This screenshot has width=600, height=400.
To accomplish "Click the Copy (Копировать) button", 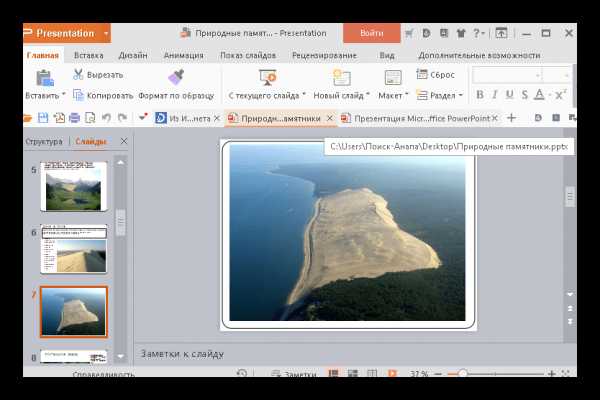I will point(103,95).
